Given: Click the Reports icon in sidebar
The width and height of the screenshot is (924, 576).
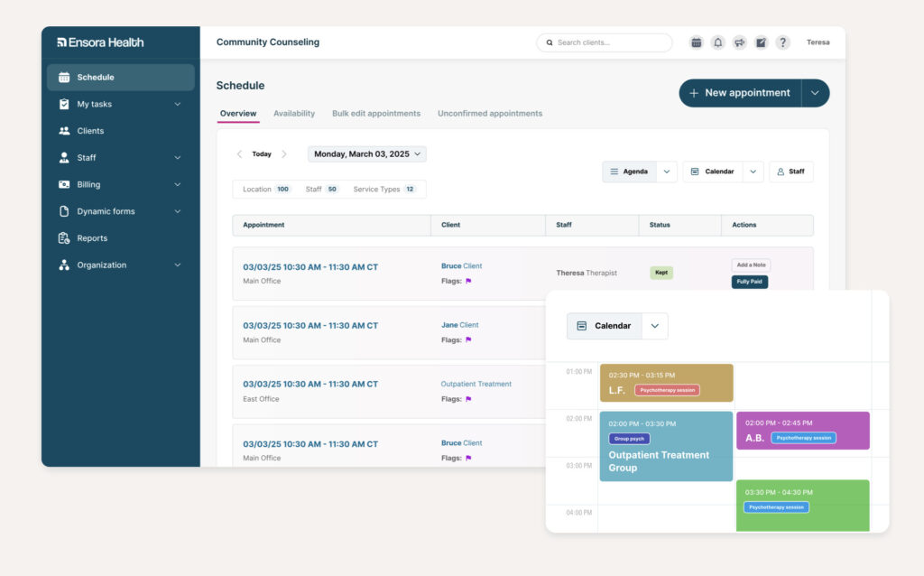Looking at the screenshot, I should [64, 238].
